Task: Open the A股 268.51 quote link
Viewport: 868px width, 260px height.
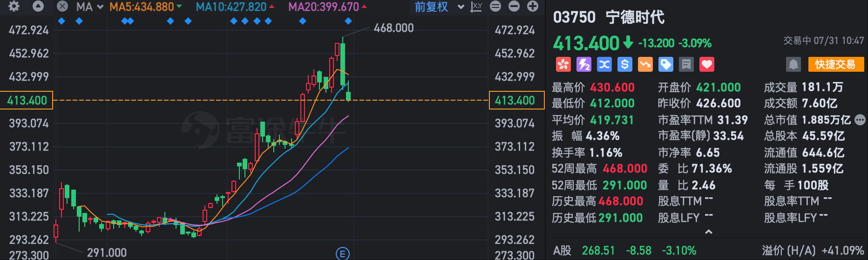Action: [x=624, y=251]
